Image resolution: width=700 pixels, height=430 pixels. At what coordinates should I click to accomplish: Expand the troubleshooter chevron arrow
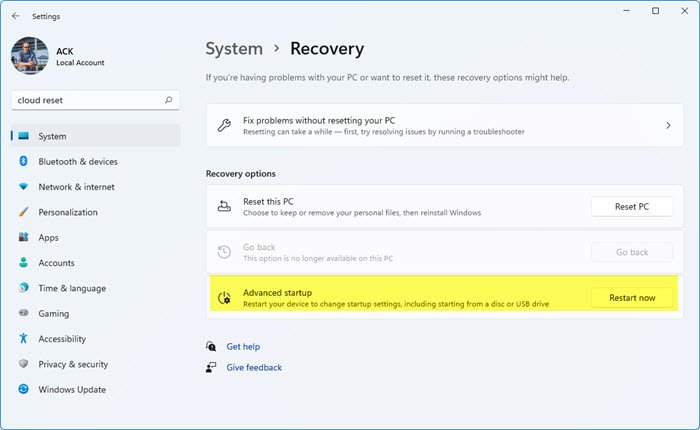tap(668, 125)
